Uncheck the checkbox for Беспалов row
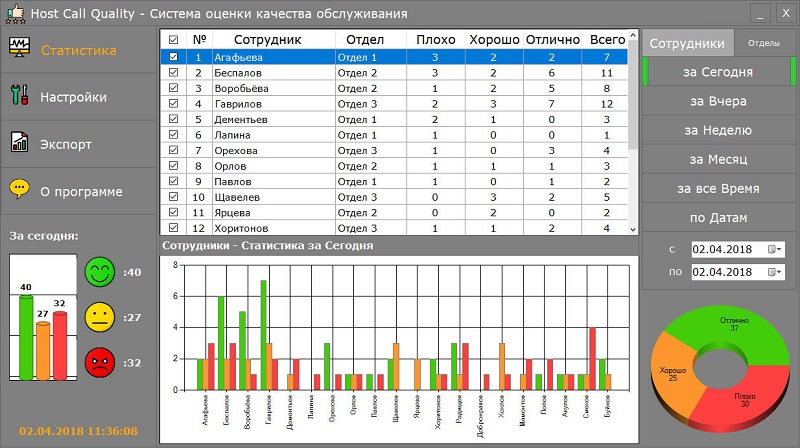This screenshot has width=800, height=448. [174, 74]
